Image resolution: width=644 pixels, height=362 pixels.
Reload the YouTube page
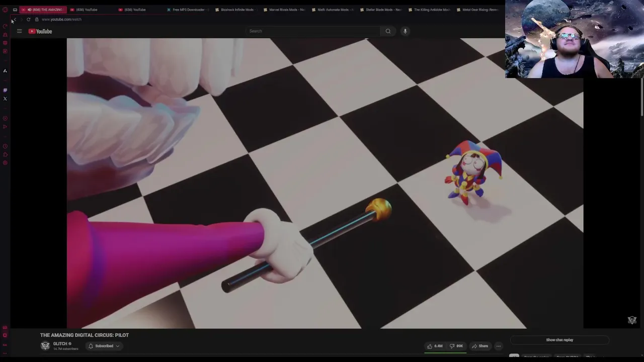pos(28,19)
